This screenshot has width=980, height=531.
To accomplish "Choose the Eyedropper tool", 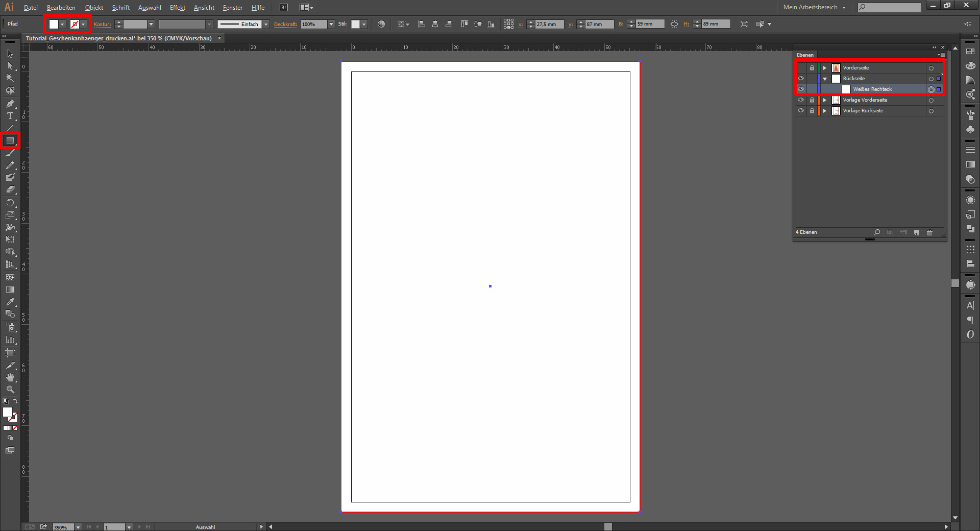I will [10, 302].
